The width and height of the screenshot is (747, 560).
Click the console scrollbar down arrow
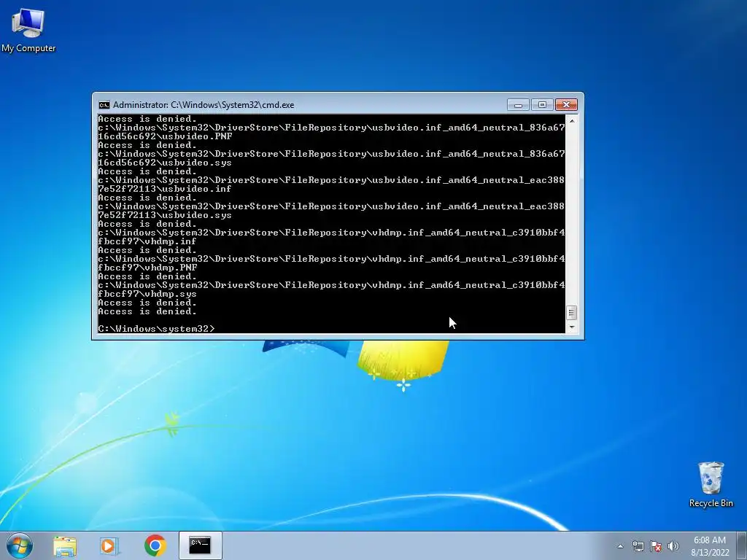coord(572,327)
